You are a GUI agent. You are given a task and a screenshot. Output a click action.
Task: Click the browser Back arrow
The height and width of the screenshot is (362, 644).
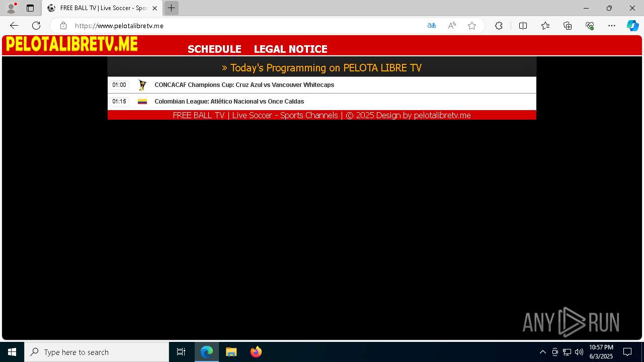click(x=14, y=26)
